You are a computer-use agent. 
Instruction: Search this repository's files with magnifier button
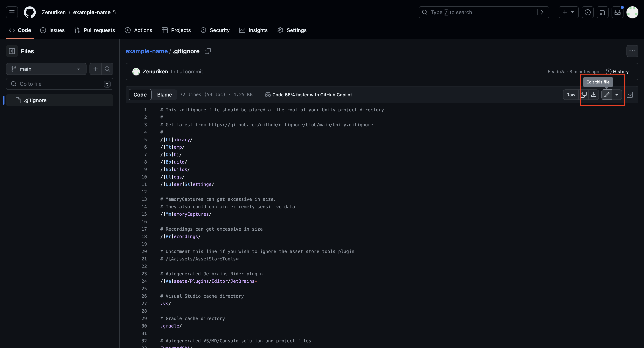[x=107, y=69]
